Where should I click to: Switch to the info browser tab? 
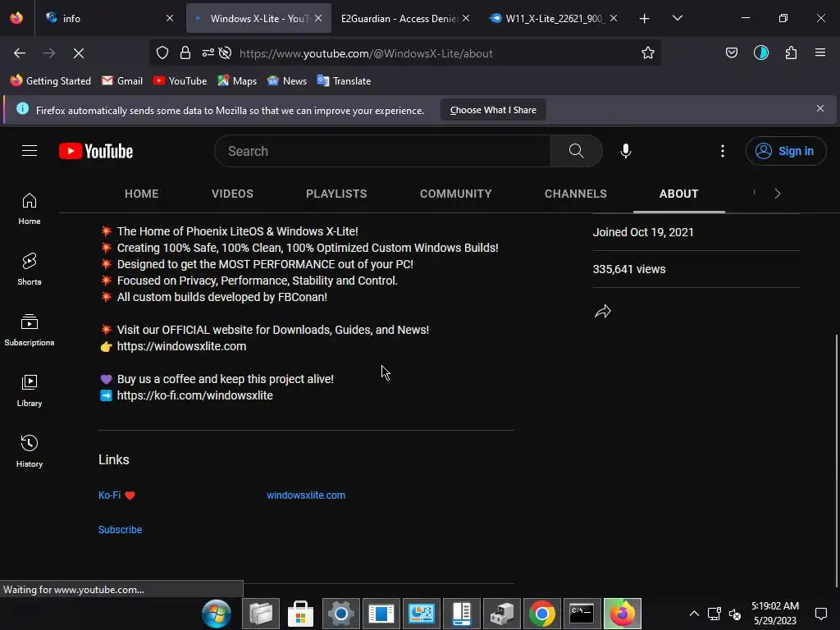click(108, 18)
